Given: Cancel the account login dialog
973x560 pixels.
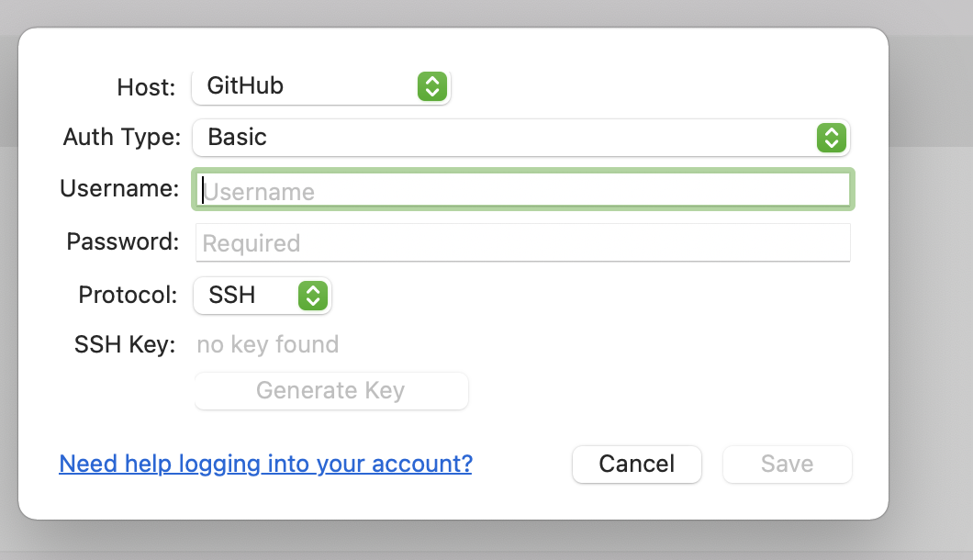Looking at the screenshot, I should coord(636,464).
